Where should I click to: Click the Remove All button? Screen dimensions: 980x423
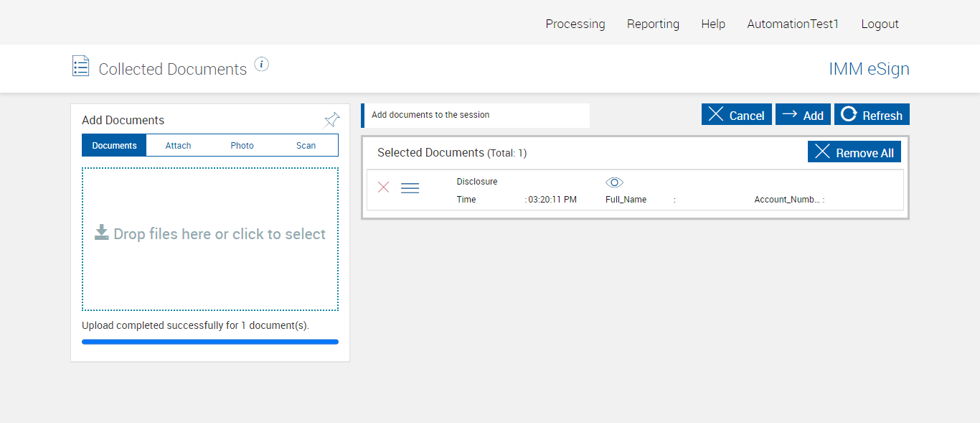pyautogui.click(x=854, y=152)
